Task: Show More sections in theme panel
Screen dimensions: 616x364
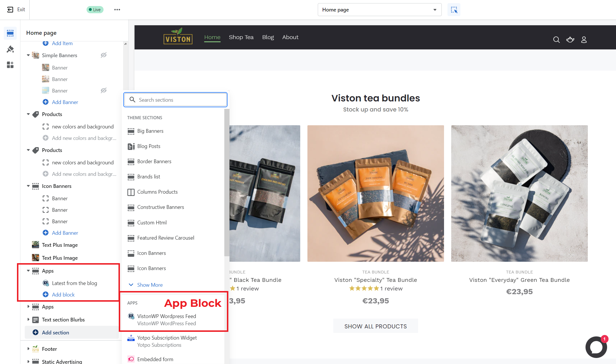Action: tap(150, 285)
